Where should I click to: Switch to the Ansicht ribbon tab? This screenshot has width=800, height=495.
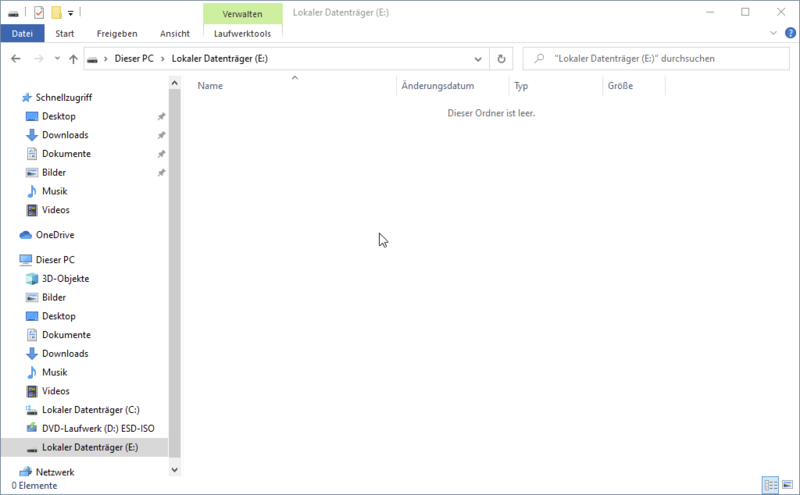(x=174, y=33)
